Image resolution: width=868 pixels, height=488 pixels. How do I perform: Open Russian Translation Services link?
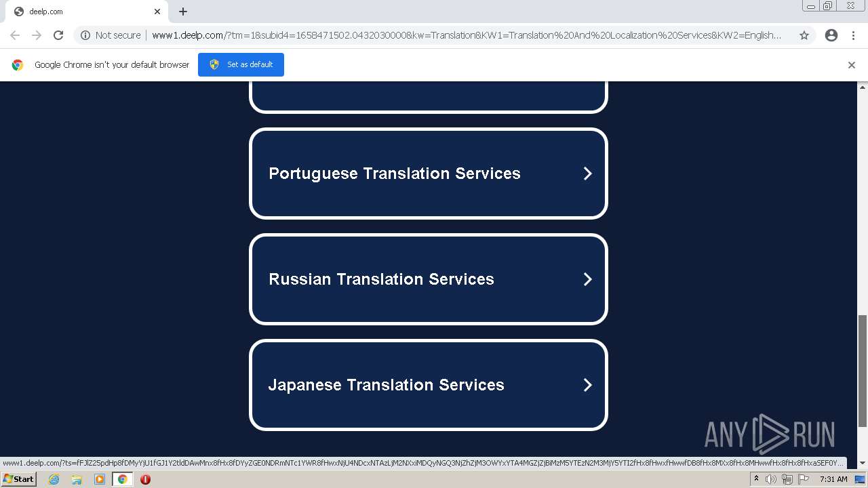click(x=429, y=279)
